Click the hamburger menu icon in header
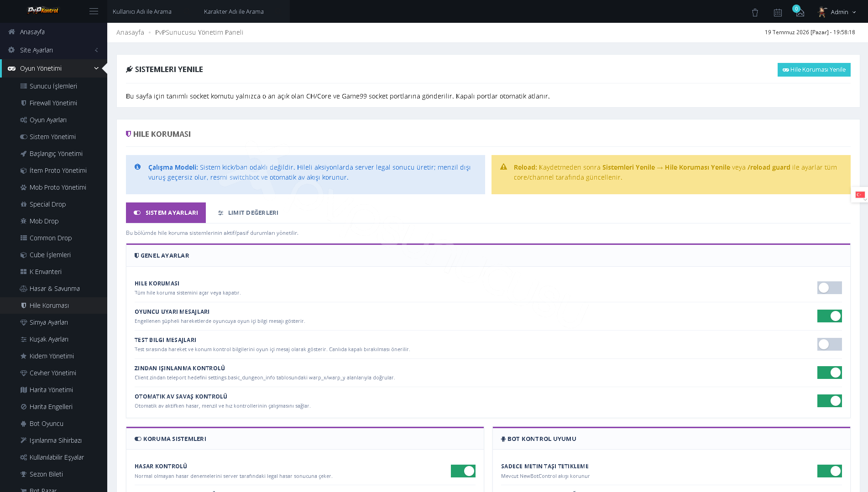The width and height of the screenshot is (868, 492). tap(94, 11)
